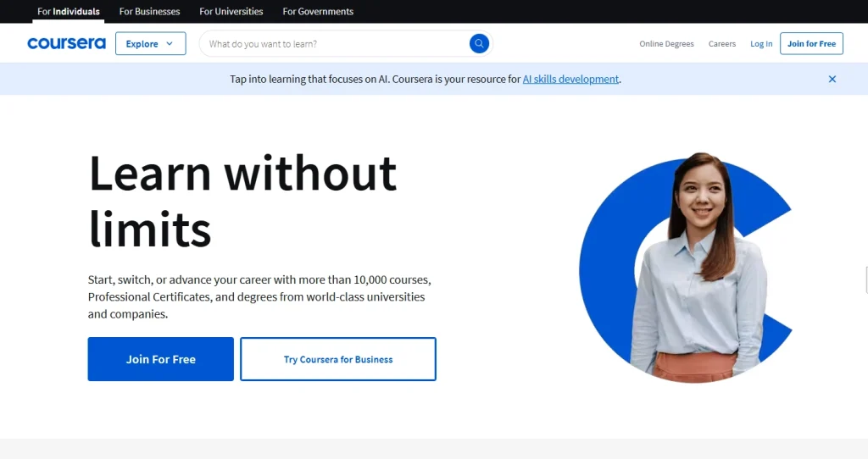Click the small tab on right window edge
868x459 pixels.
(865, 279)
